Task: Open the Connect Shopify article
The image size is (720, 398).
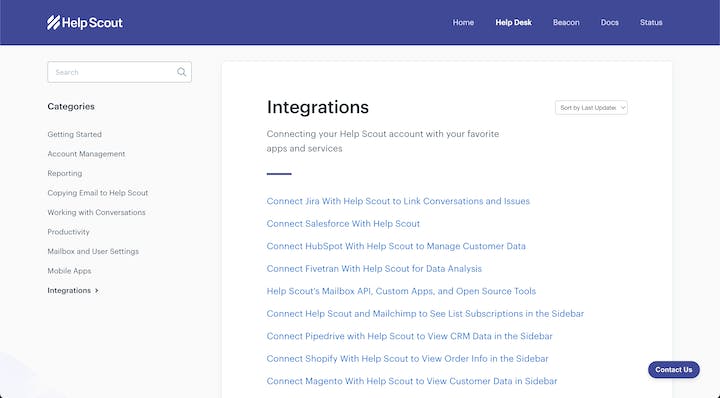Action: (x=407, y=359)
